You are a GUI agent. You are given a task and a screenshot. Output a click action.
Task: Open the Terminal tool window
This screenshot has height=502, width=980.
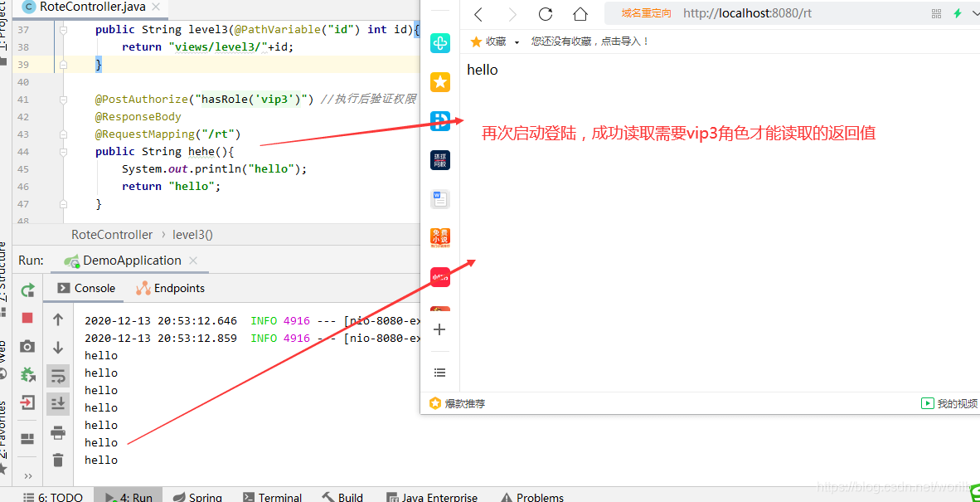point(273,498)
